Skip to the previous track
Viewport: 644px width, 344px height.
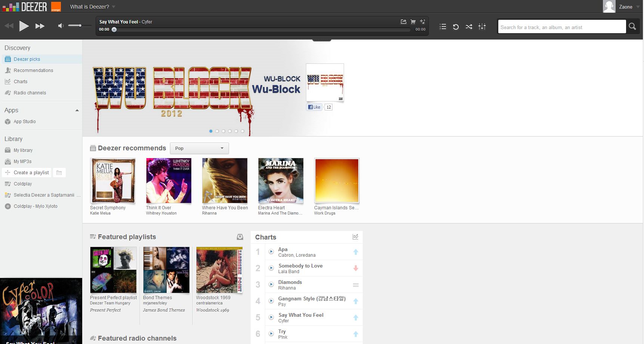coord(9,26)
